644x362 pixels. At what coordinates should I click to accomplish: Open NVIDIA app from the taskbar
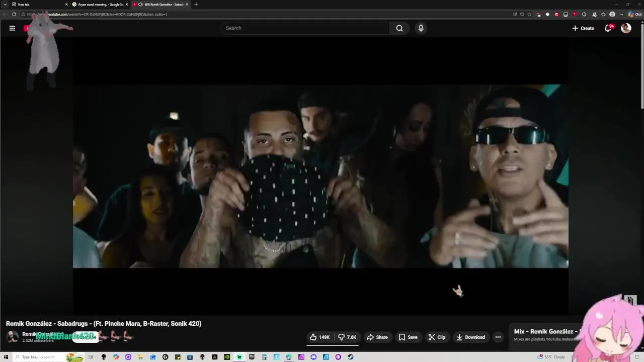[227, 357]
